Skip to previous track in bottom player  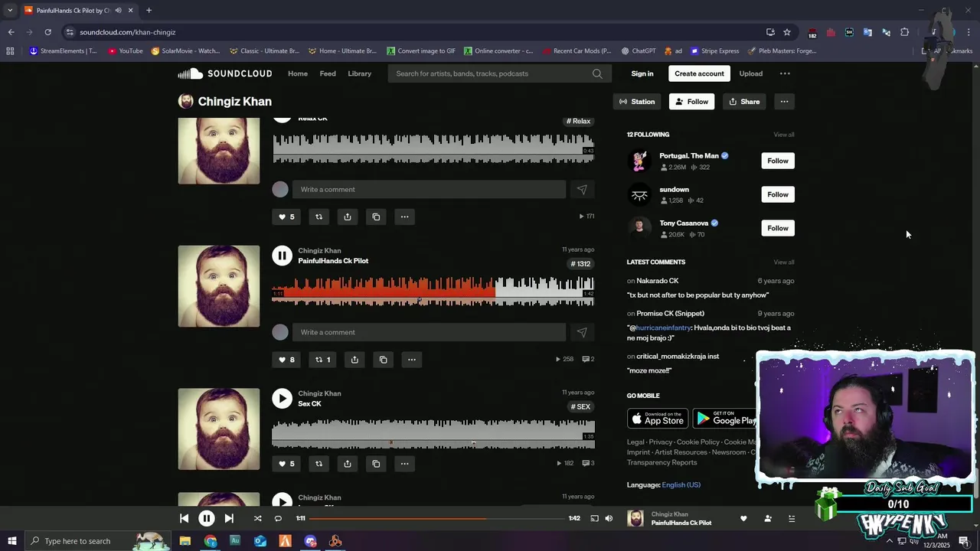point(184,518)
